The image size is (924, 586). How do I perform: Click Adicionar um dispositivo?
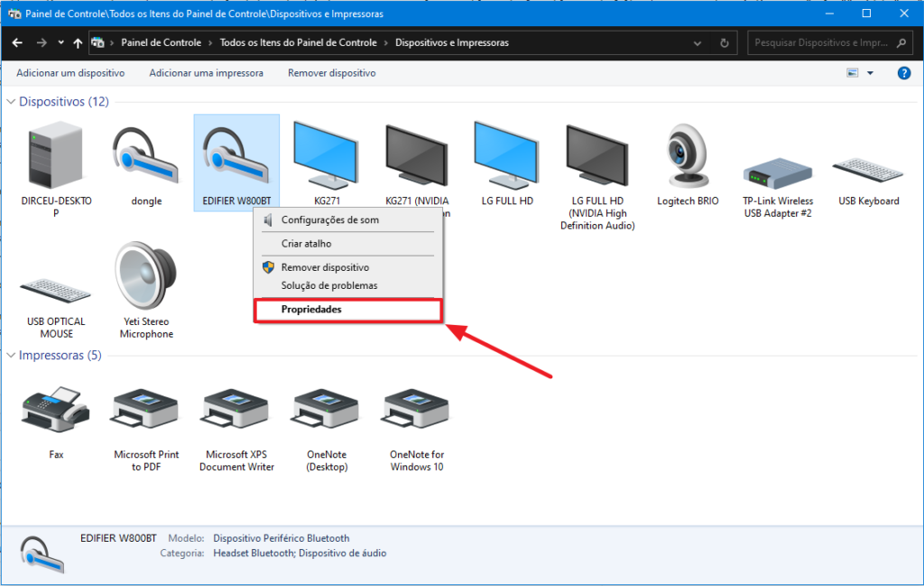click(x=70, y=73)
